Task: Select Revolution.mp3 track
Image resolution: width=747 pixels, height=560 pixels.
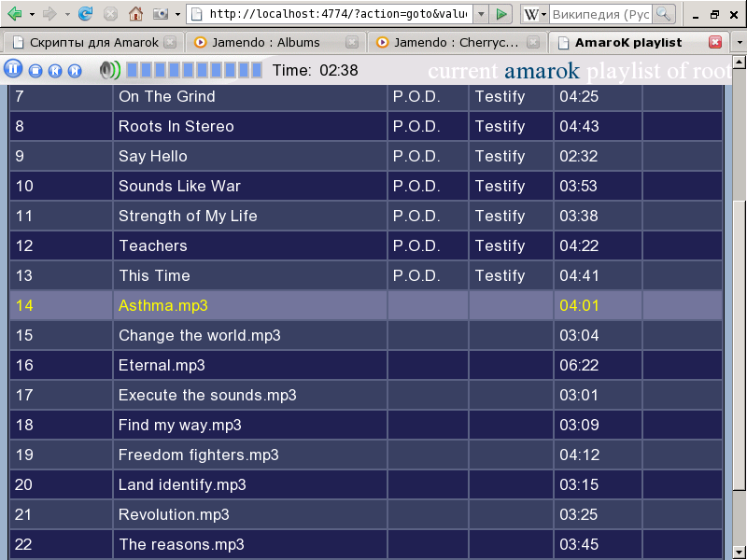Action: coord(174,515)
